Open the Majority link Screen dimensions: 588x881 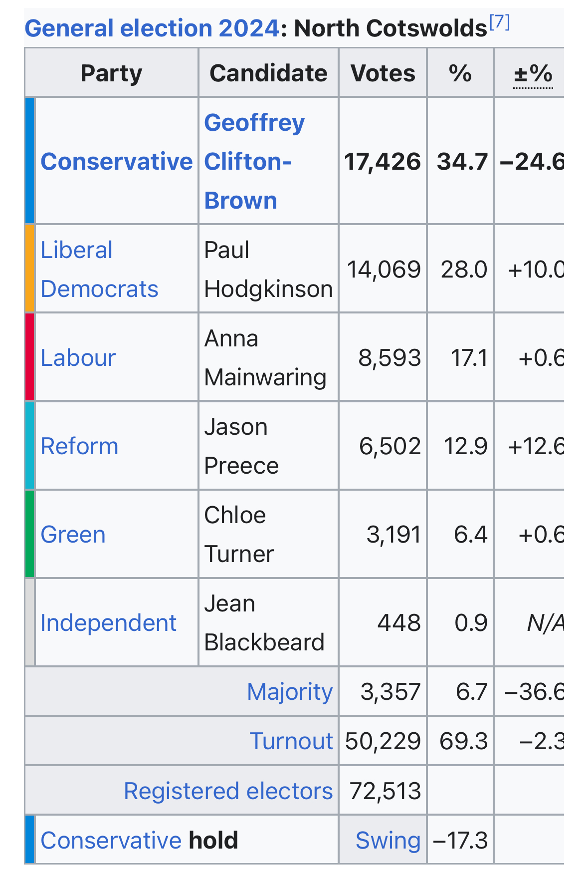[290, 692]
